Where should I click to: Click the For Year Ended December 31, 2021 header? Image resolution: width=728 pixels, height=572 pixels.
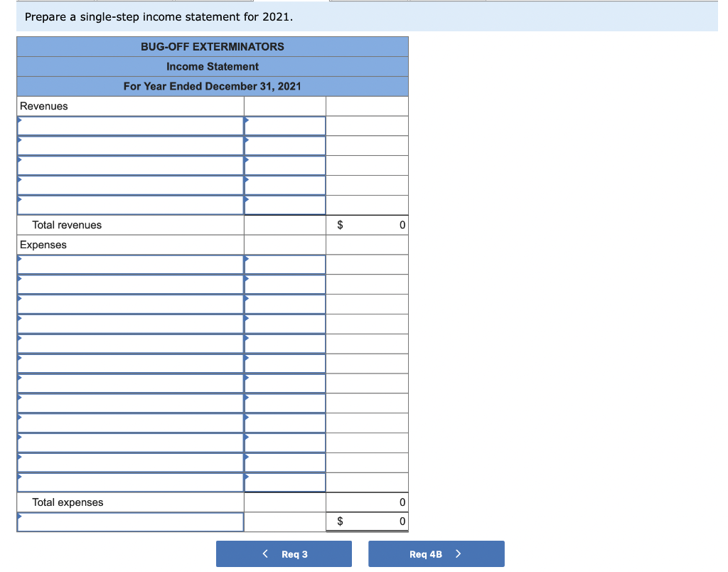(213, 86)
